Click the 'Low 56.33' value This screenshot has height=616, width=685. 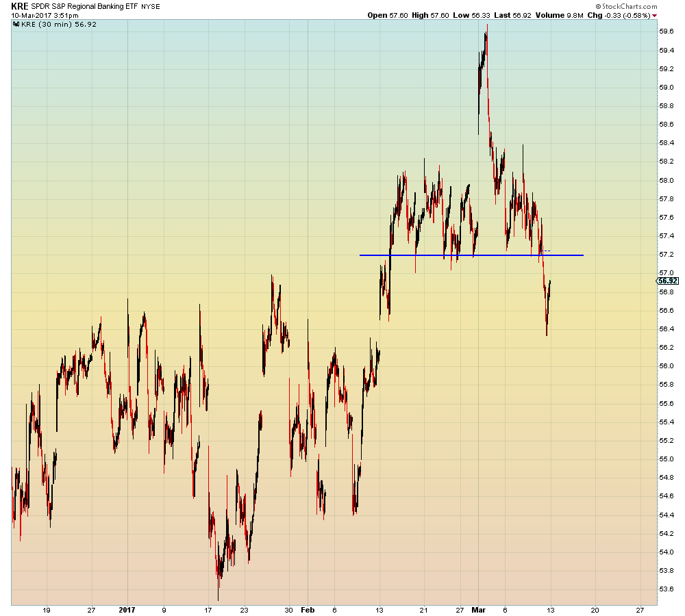pyautogui.click(x=471, y=15)
